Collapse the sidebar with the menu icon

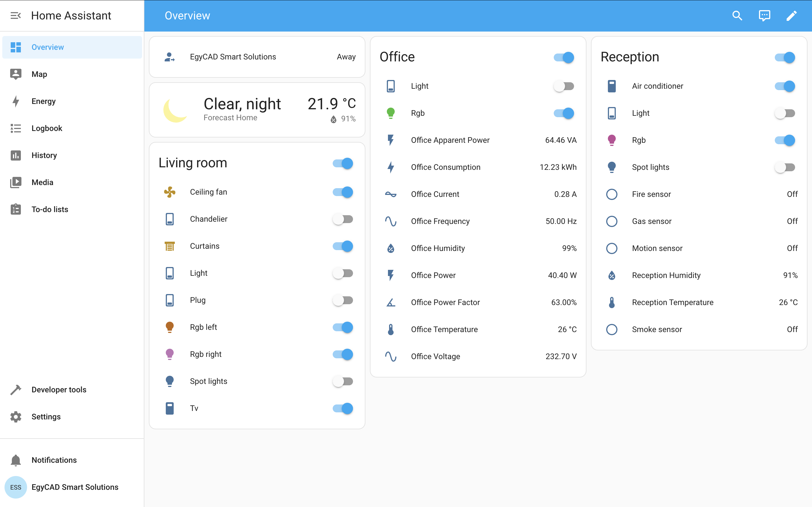tap(16, 15)
